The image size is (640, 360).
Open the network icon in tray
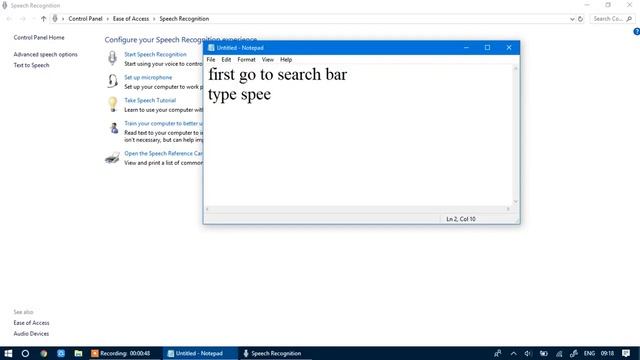click(559, 353)
